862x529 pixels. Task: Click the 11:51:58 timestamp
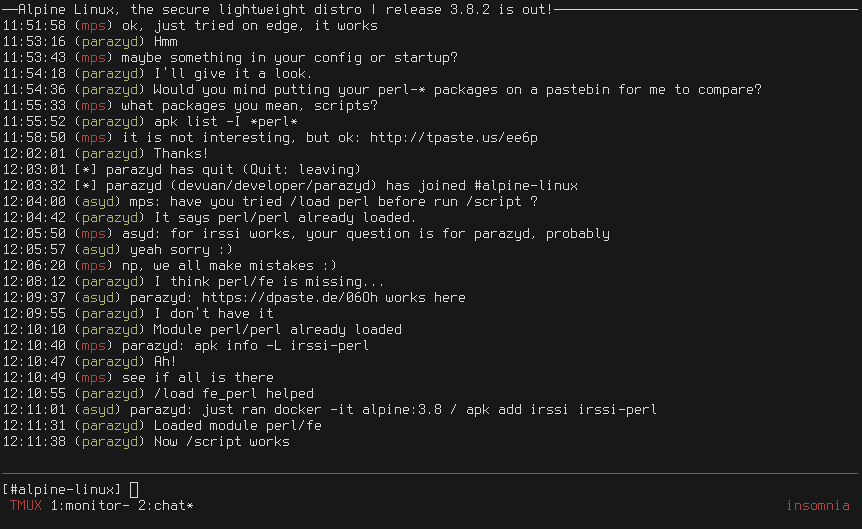[34, 25]
